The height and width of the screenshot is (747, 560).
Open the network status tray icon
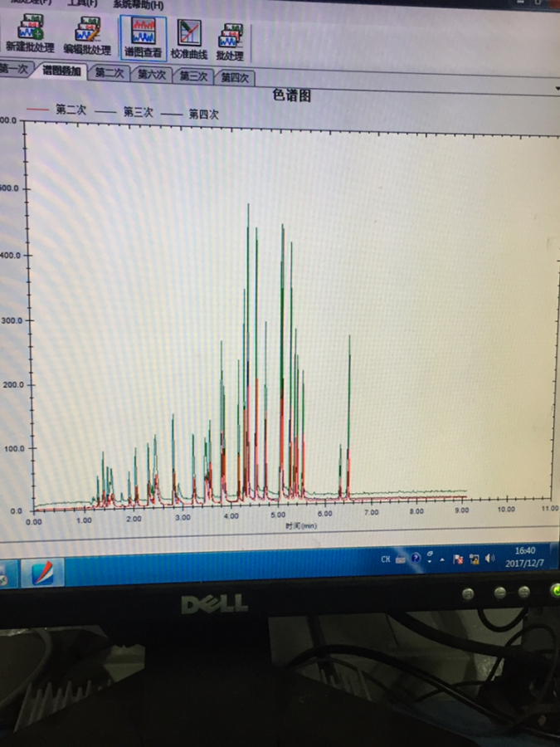tap(474, 559)
